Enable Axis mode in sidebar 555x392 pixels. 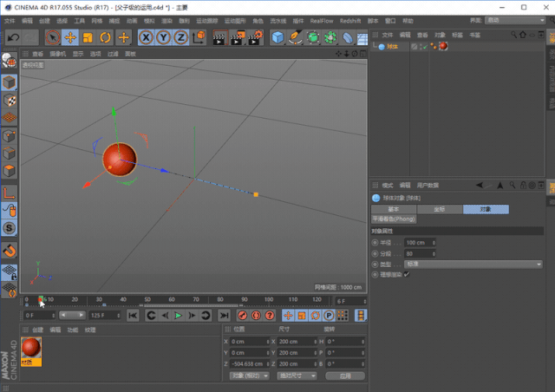pos(9,193)
